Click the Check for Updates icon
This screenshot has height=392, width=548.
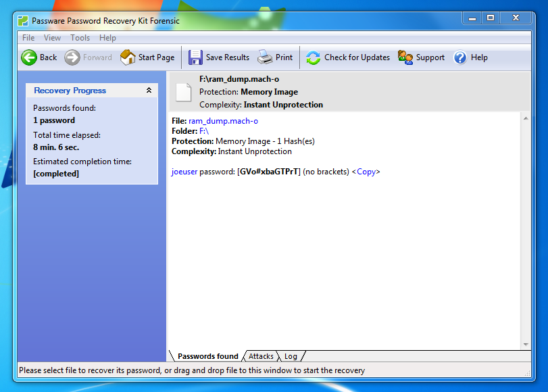coord(314,57)
